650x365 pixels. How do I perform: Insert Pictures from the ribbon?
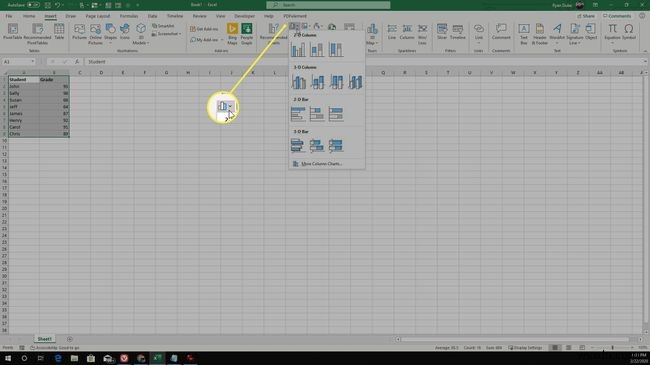click(x=79, y=32)
